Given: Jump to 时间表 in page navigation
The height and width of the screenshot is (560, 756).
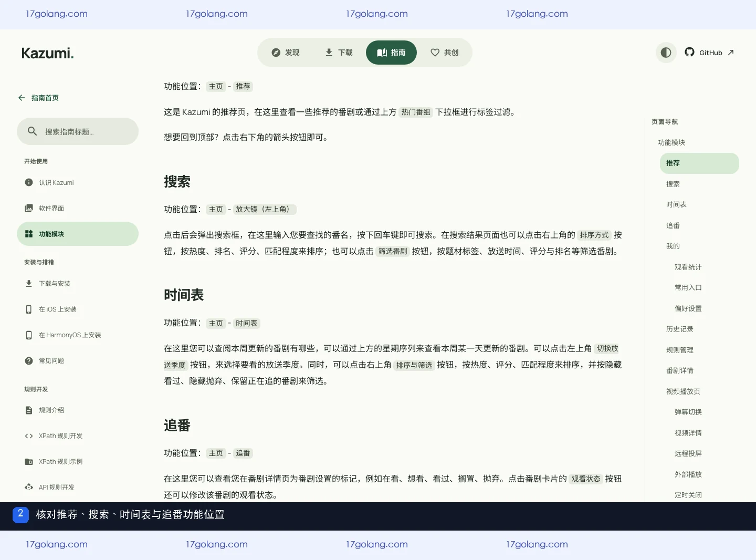Looking at the screenshot, I should tap(676, 204).
